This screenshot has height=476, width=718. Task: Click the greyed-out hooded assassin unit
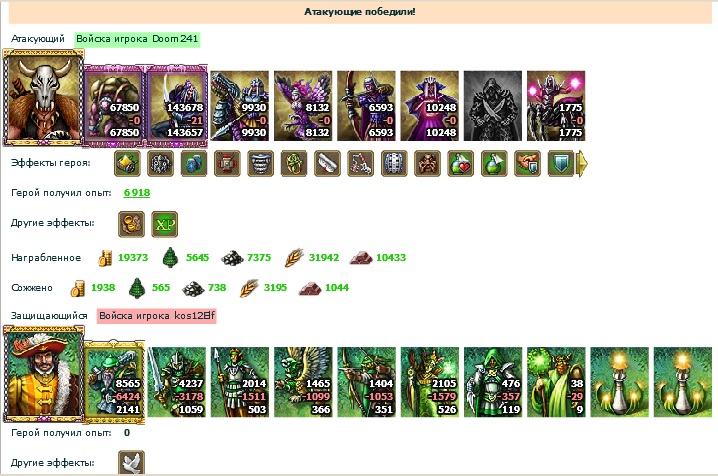(x=493, y=106)
